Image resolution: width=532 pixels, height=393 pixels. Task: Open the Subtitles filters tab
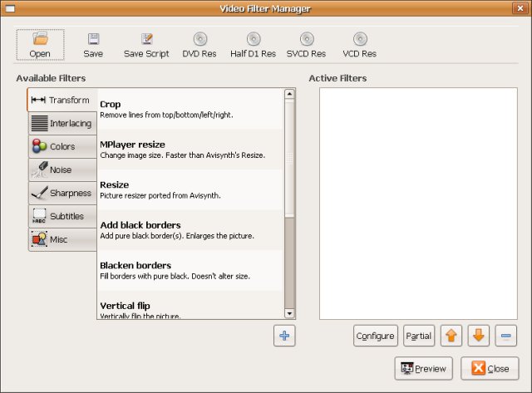[x=62, y=216]
